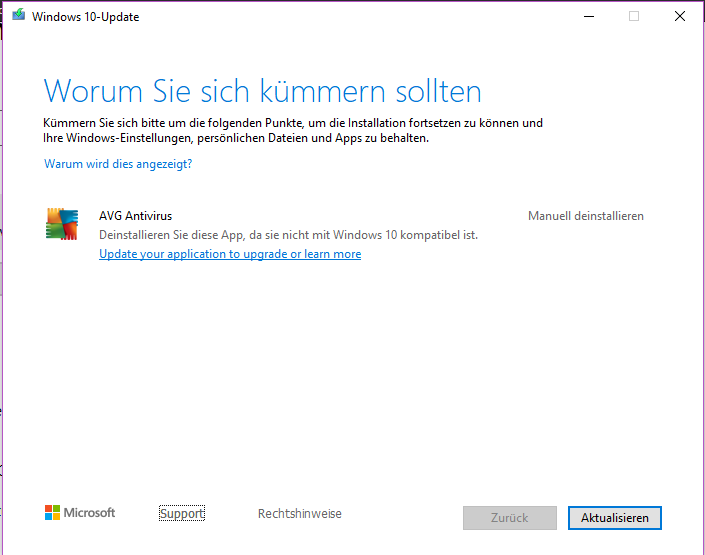Click the Aktualisieren button
The width and height of the screenshot is (705, 555).
615,518
